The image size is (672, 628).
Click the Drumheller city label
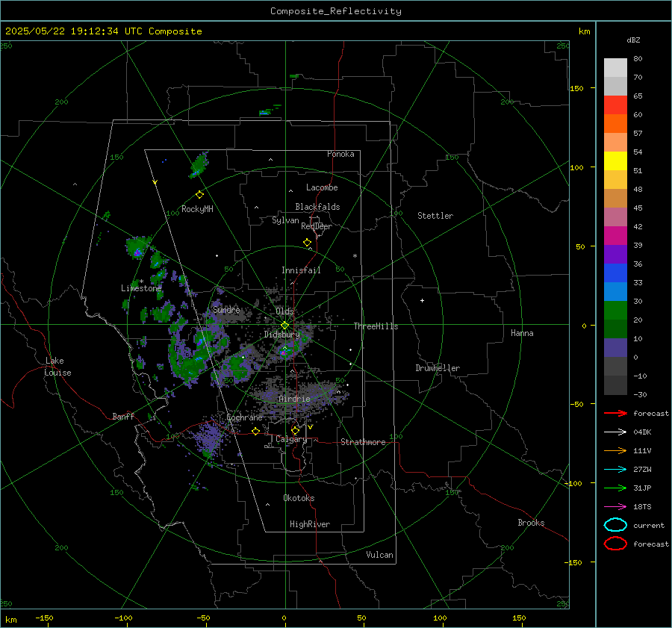[438, 368]
